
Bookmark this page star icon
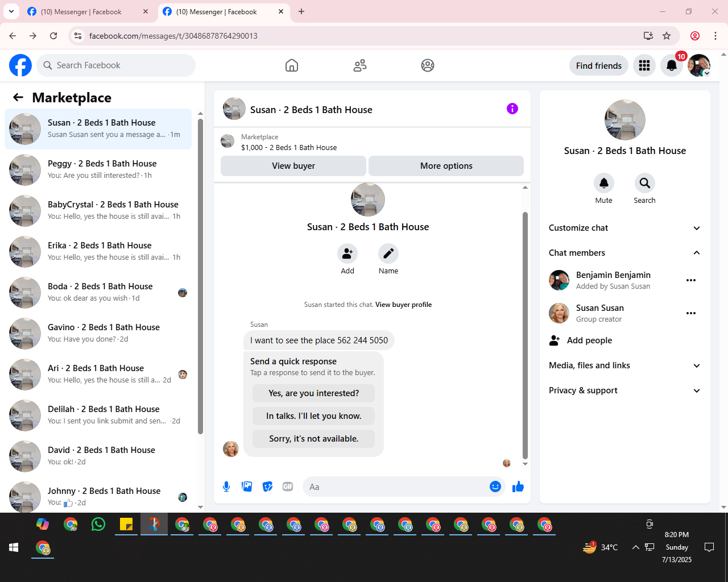coord(667,36)
